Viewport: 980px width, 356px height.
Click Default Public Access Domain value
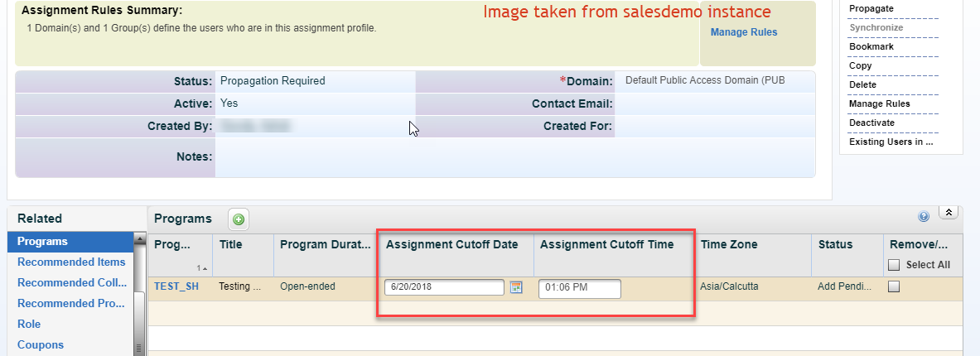coord(705,80)
